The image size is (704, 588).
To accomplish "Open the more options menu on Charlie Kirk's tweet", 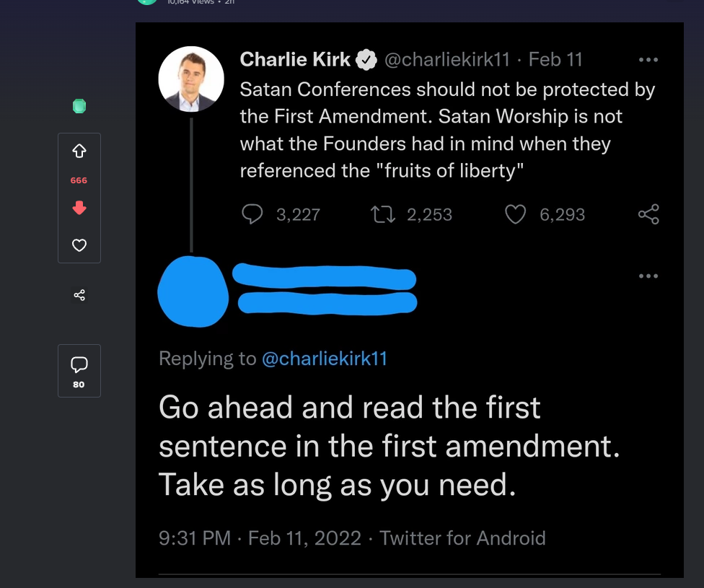I will pos(648,60).
